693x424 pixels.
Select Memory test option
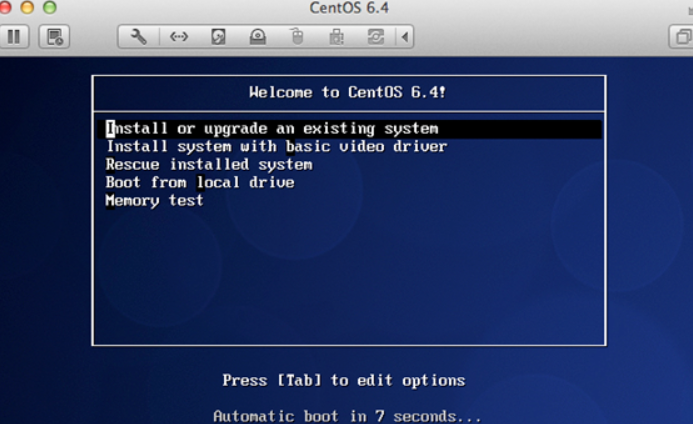coord(154,200)
